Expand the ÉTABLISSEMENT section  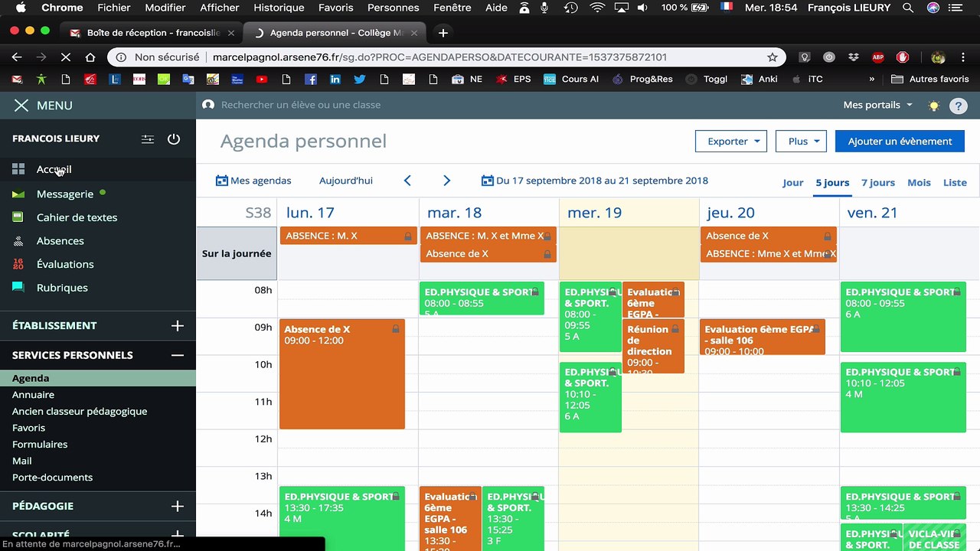point(178,325)
